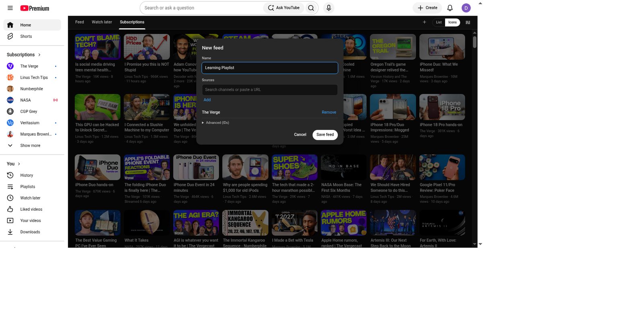Click the search magnifier button
The height and width of the screenshot is (330, 644).
(x=311, y=8)
